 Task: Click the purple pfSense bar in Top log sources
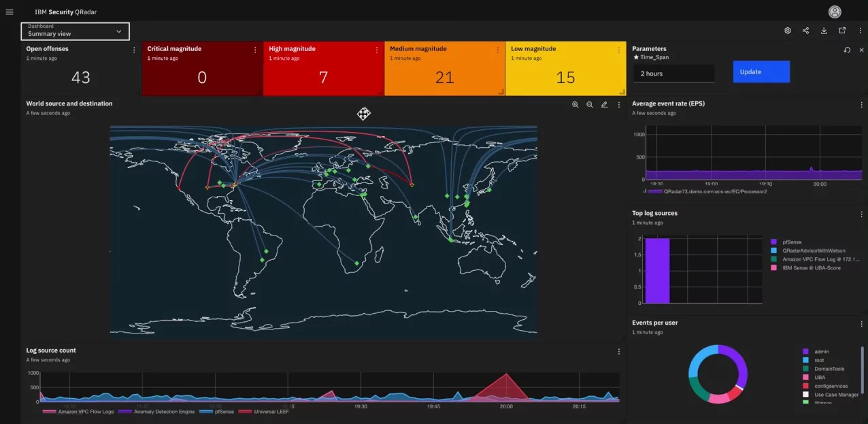click(658, 271)
